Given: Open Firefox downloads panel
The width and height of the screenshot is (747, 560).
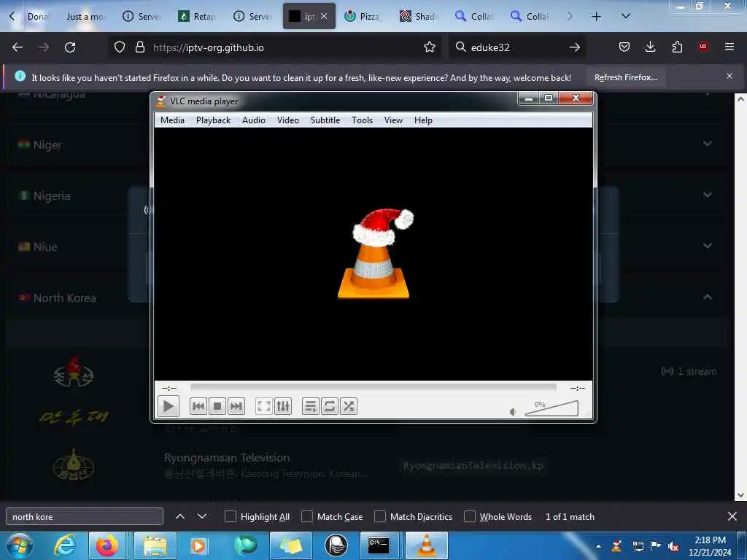Looking at the screenshot, I should [x=650, y=47].
